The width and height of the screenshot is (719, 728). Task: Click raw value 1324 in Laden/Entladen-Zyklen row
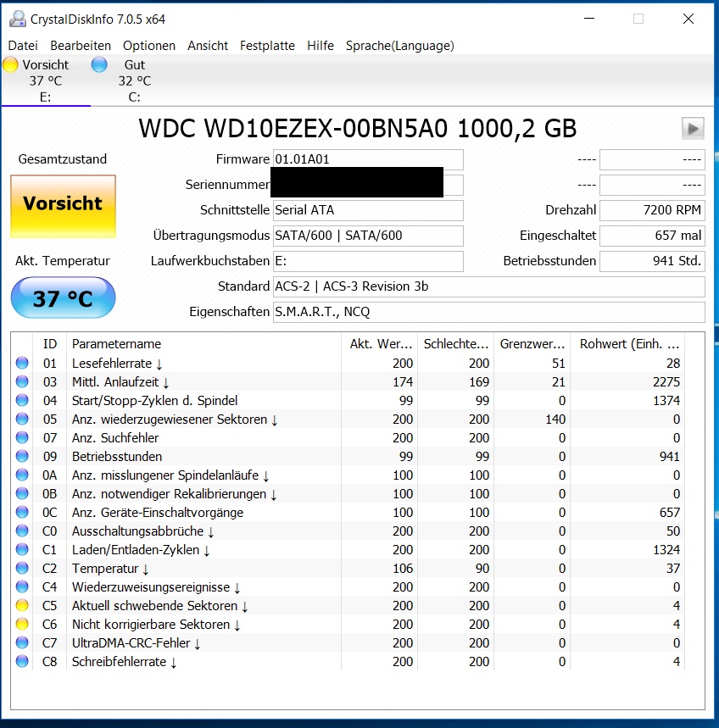(666, 549)
